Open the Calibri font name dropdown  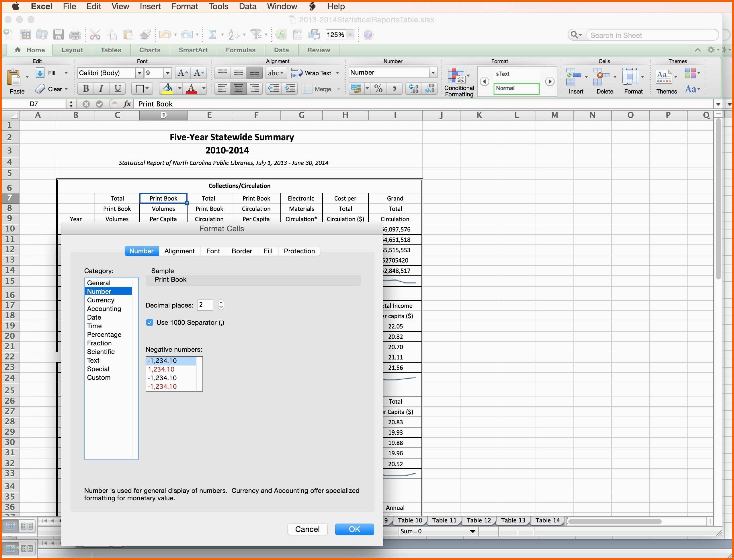point(139,73)
